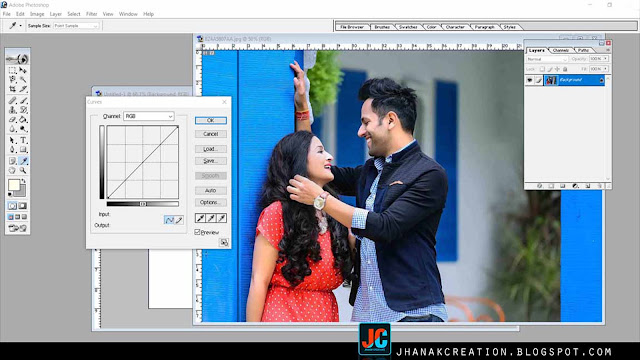Select the Path Selection tool
The width and height of the screenshot is (640, 360).
pos(12,140)
